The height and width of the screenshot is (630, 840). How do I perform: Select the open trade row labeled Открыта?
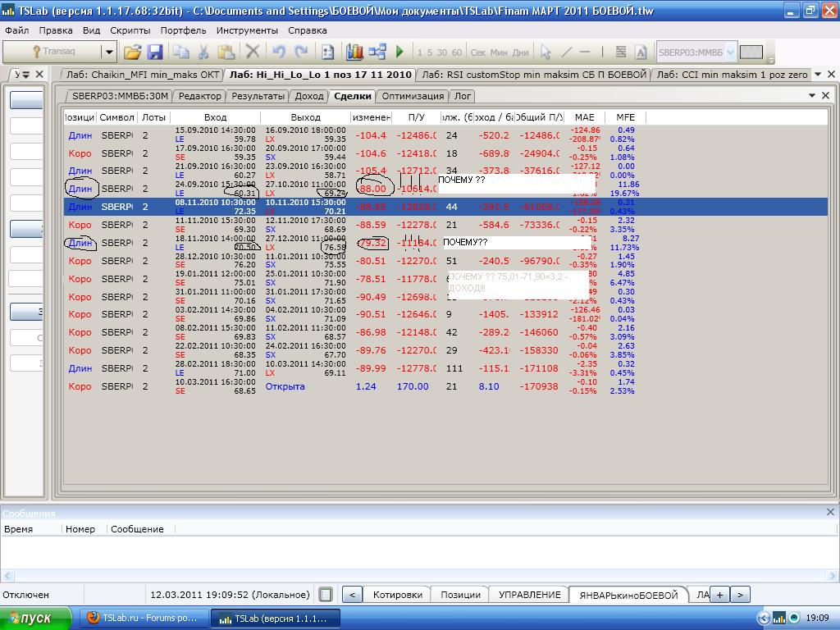(x=285, y=386)
